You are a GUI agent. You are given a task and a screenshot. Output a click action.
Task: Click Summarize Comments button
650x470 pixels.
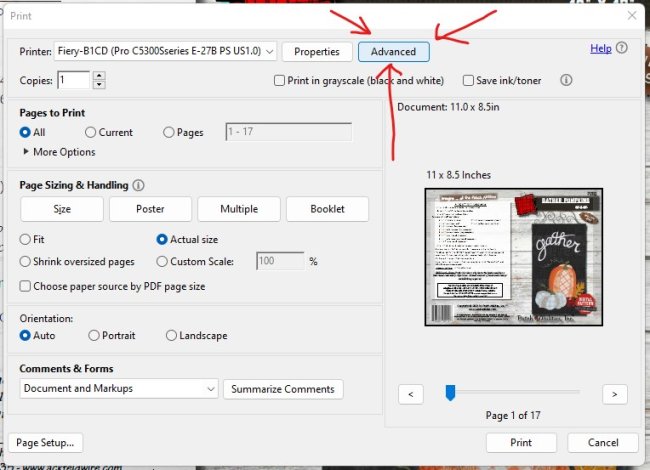(x=283, y=389)
